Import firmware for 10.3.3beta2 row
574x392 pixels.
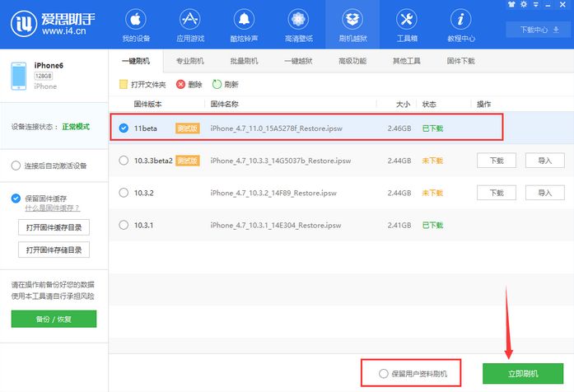544,161
